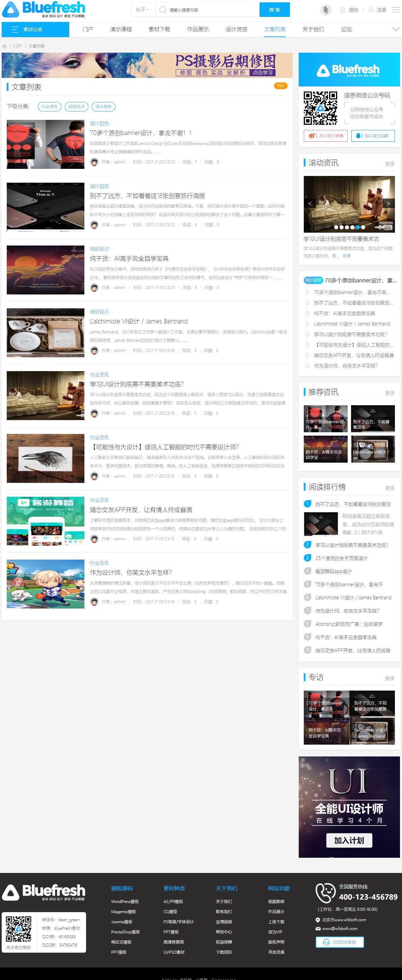Screen dimensions: 402x980
Task: Click the QQ在线客服 button in footer
Action: pyautogui.click(x=340, y=942)
